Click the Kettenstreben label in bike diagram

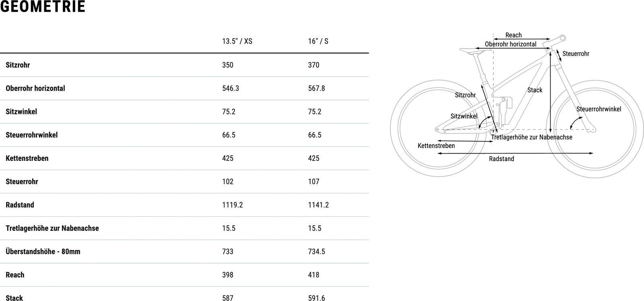pyautogui.click(x=436, y=146)
